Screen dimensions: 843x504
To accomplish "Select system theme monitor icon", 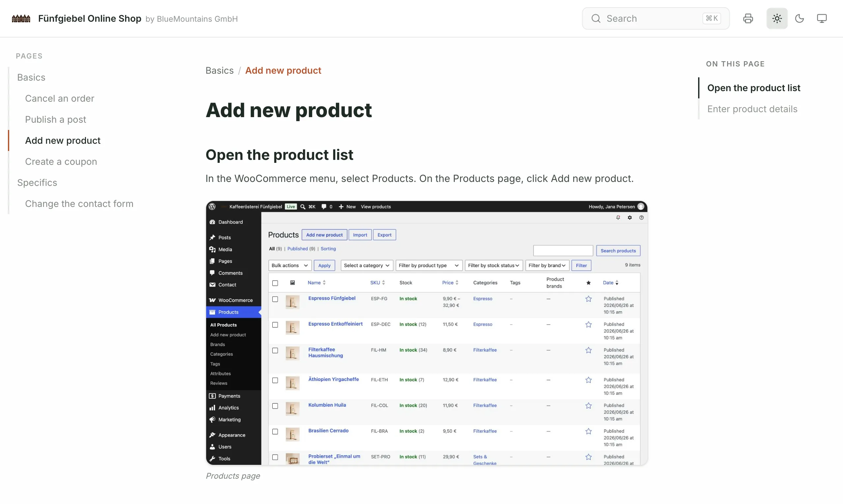I will (x=822, y=18).
